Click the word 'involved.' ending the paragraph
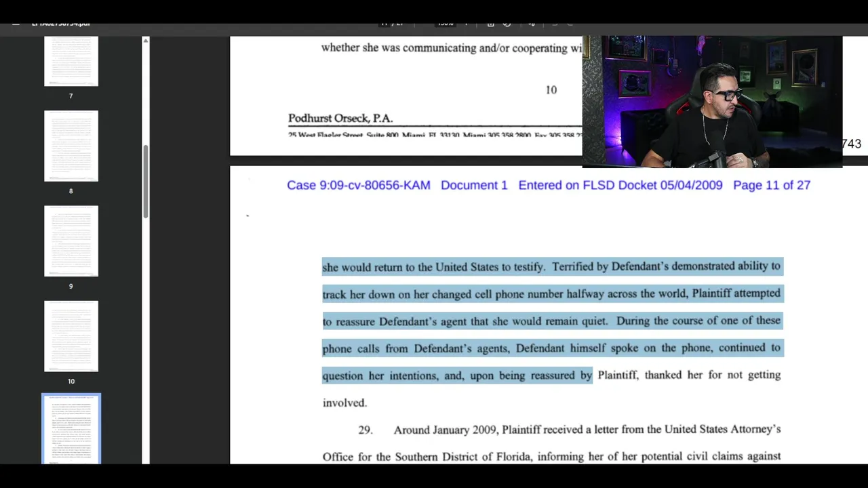This screenshot has height=488, width=868. pyautogui.click(x=344, y=403)
